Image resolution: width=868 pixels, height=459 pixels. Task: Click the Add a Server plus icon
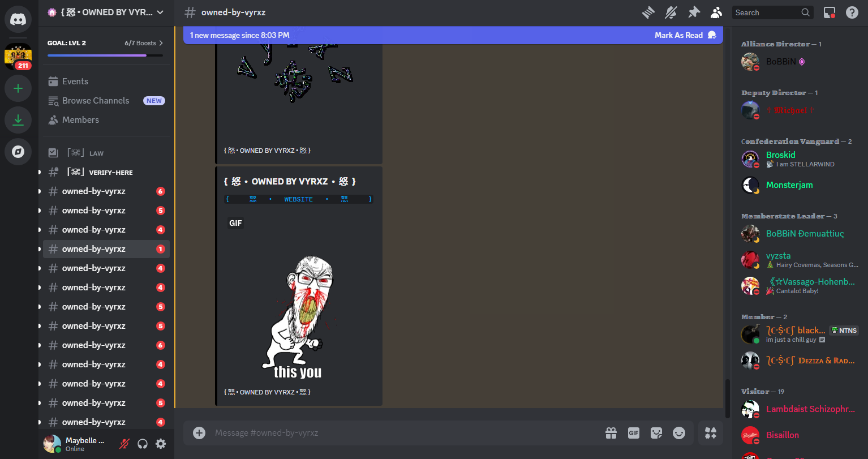[x=18, y=88]
